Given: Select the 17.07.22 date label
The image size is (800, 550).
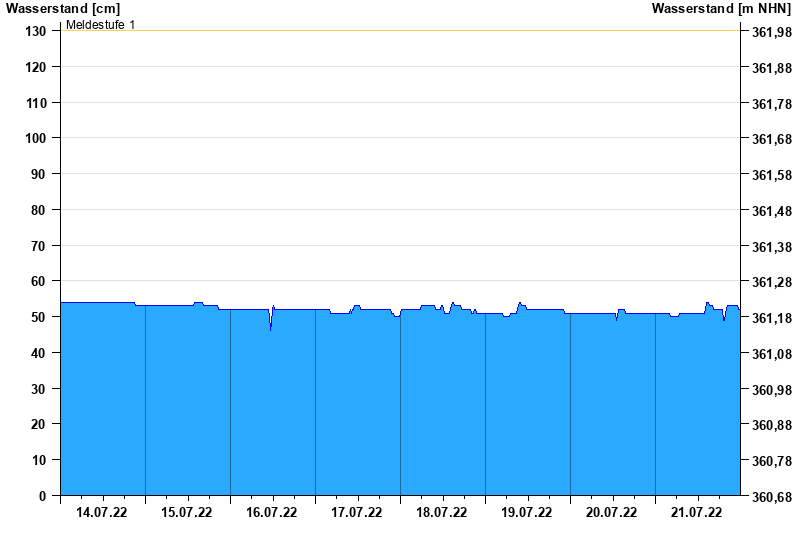Looking at the screenshot, I should tap(357, 513).
